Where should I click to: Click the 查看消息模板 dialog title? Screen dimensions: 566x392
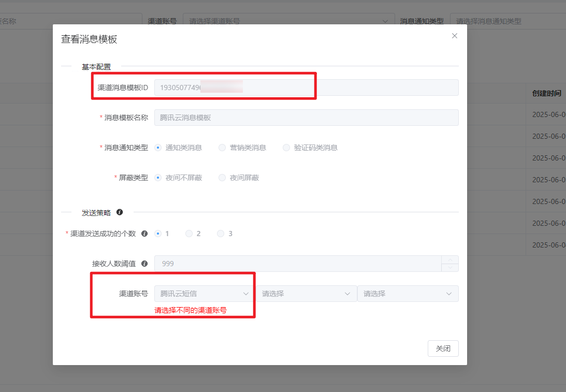tap(89, 39)
